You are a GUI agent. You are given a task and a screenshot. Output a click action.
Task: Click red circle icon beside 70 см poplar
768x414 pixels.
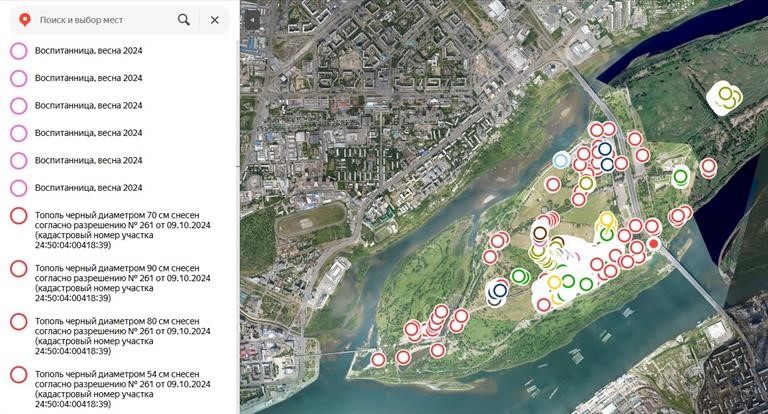(x=18, y=215)
